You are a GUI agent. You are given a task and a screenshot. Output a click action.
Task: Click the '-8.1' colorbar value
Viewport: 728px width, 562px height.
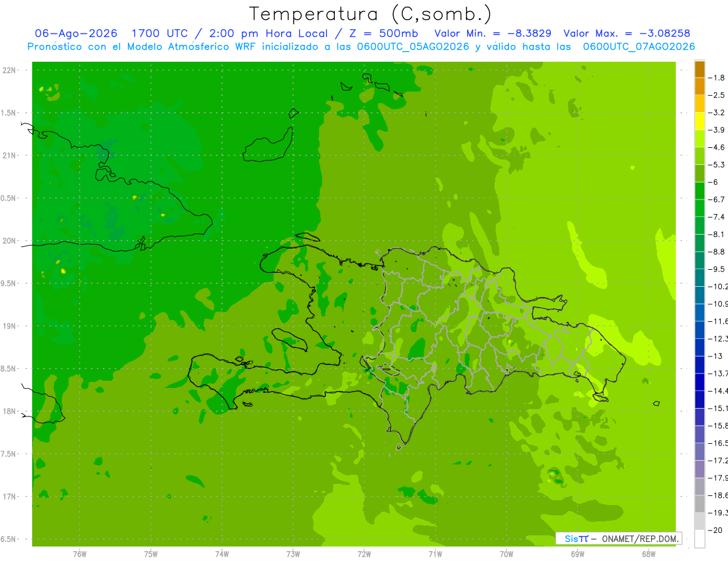[x=716, y=234]
